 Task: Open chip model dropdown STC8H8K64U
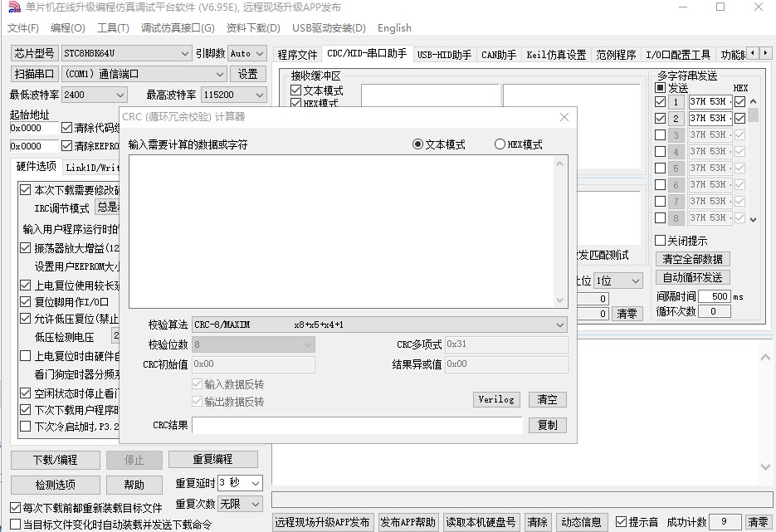(126, 53)
